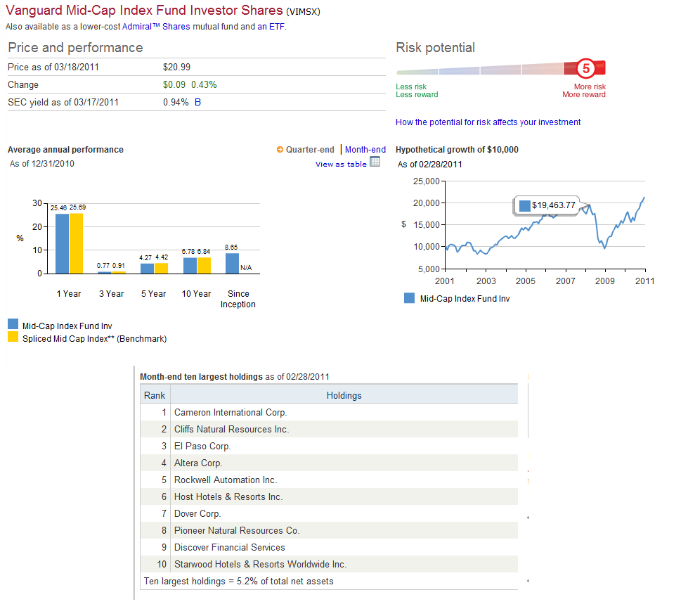This screenshot has width=688, height=616.
Task: Click the risk level 5 circle indicator
Action: (x=586, y=68)
